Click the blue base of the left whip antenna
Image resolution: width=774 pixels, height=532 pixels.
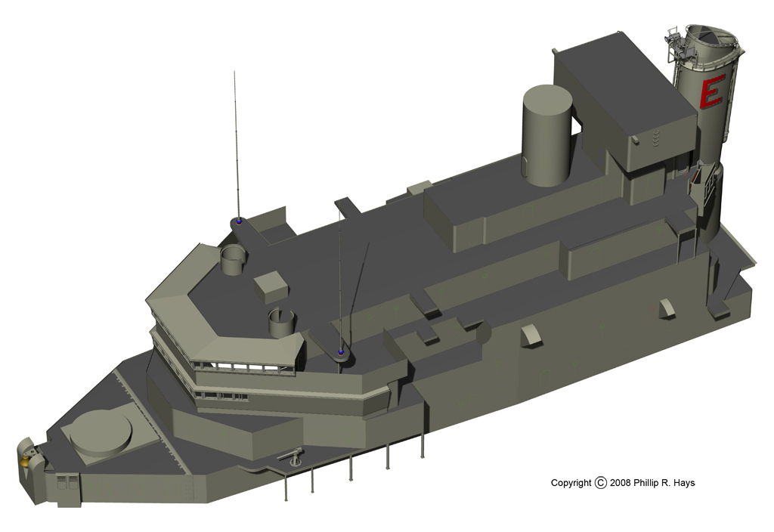pos(239,221)
